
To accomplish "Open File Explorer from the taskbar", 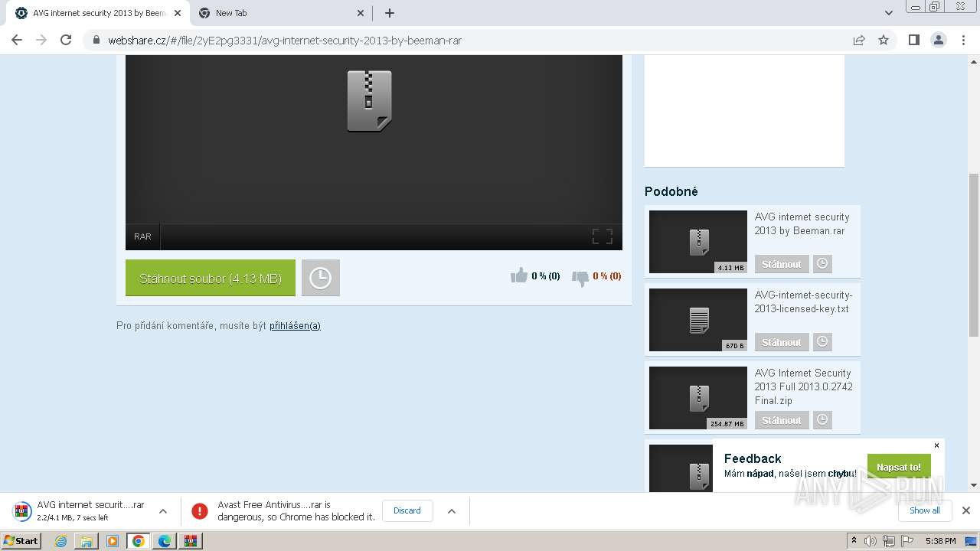I will [87, 541].
